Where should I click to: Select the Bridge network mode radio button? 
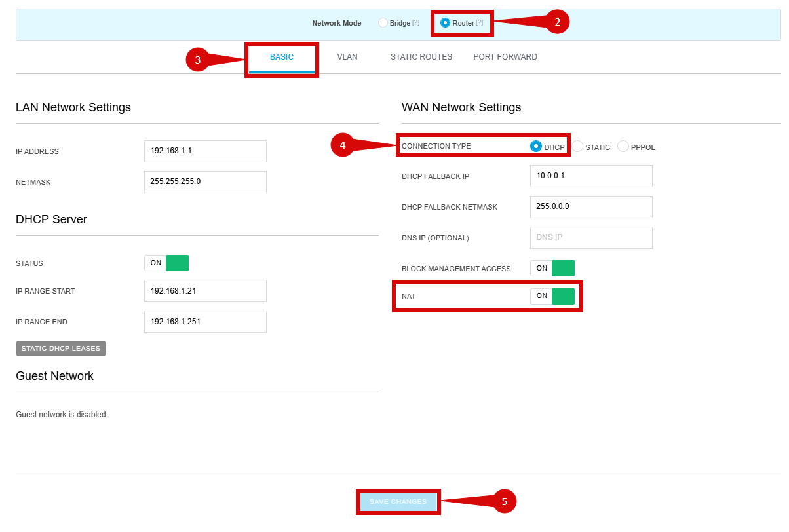(x=383, y=23)
